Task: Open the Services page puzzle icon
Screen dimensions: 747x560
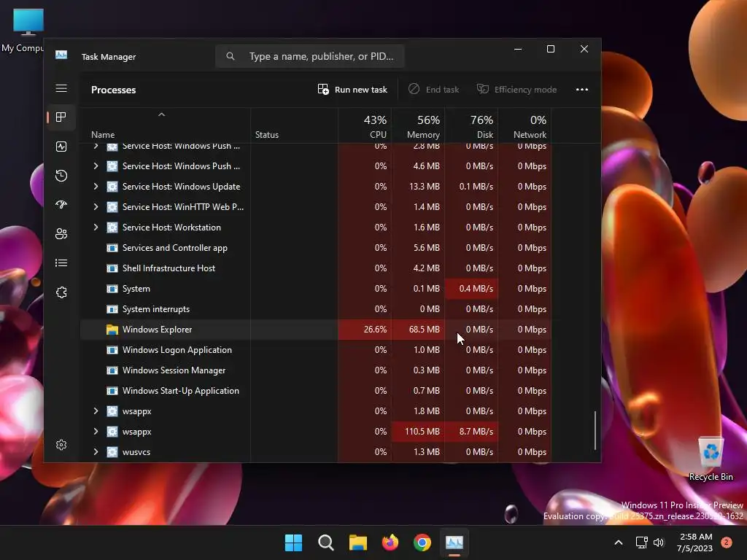Action: [x=61, y=292]
